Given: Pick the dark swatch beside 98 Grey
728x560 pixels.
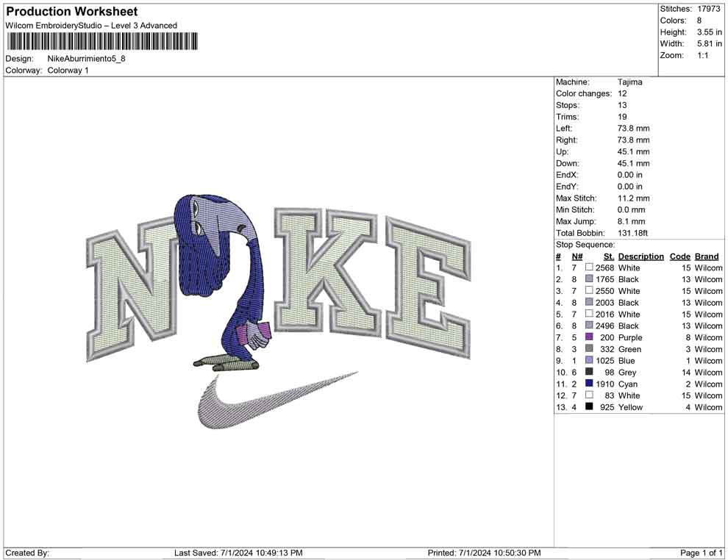Looking at the screenshot, I should tap(589, 372).
